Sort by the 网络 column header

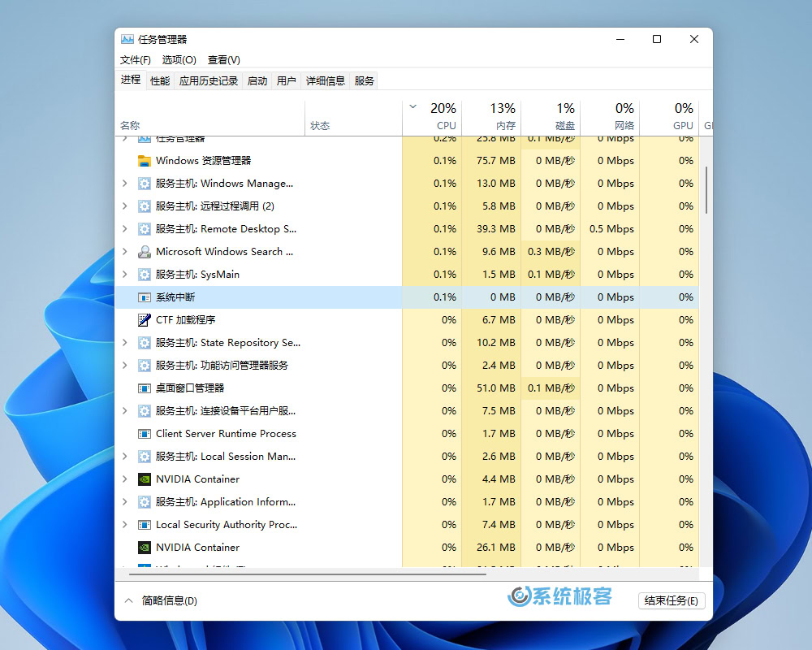coord(610,117)
